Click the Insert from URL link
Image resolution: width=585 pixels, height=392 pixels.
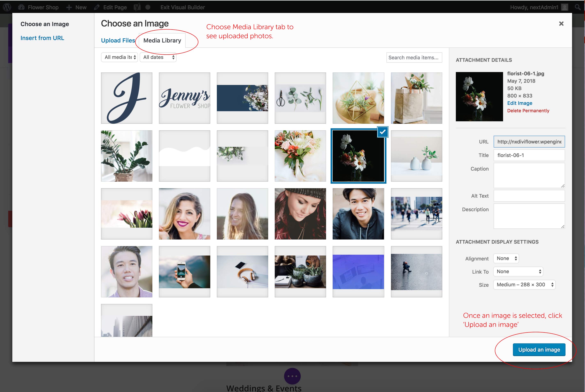click(x=42, y=38)
